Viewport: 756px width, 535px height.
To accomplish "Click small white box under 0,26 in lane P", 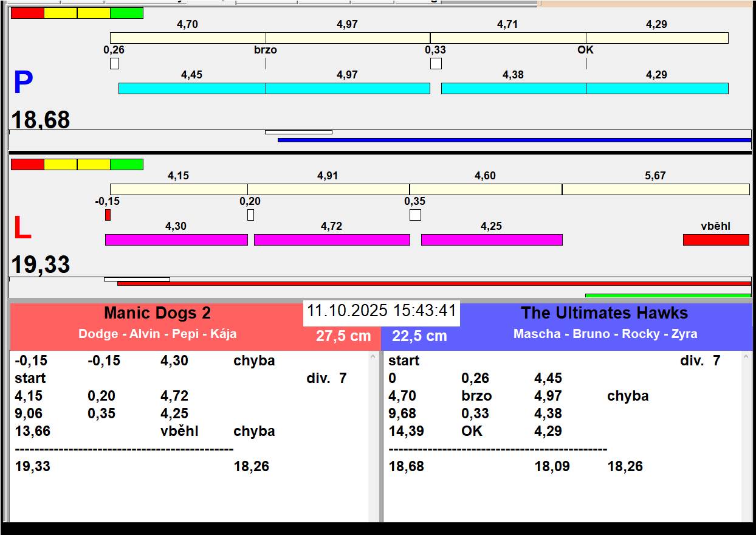I will click(114, 63).
